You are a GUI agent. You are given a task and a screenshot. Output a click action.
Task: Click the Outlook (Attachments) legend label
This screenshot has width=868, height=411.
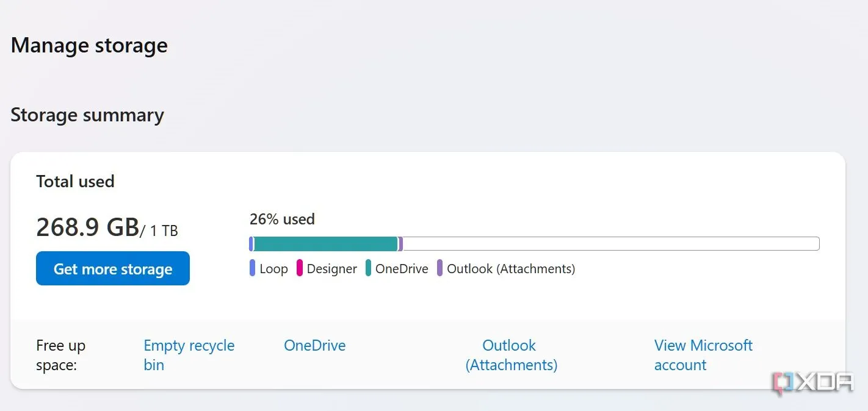pos(511,269)
